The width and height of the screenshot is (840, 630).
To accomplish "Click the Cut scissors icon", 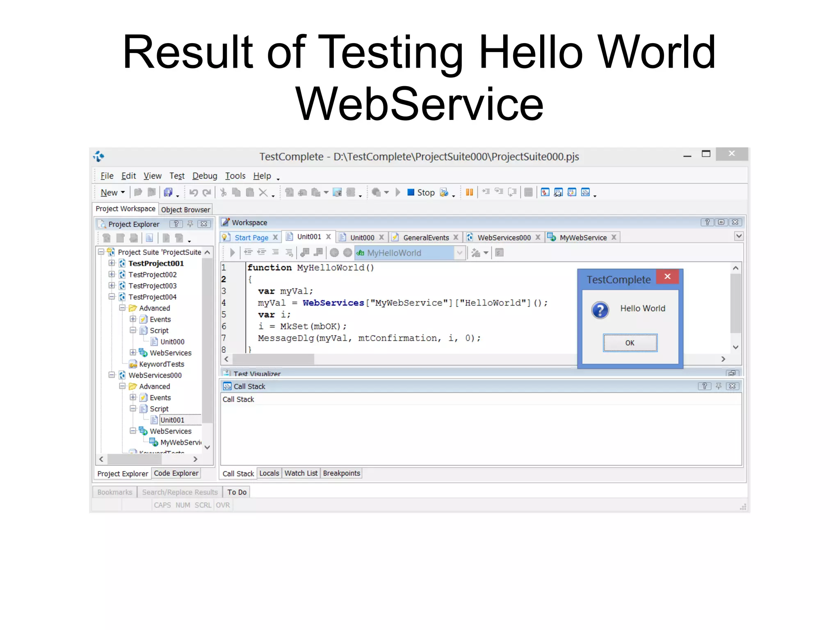I will pyautogui.click(x=223, y=192).
